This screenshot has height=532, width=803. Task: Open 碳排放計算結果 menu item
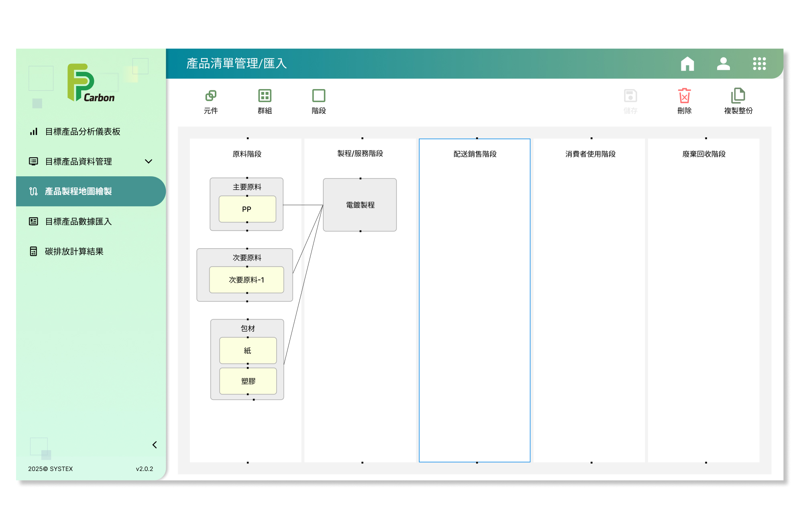tap(91, 251)
